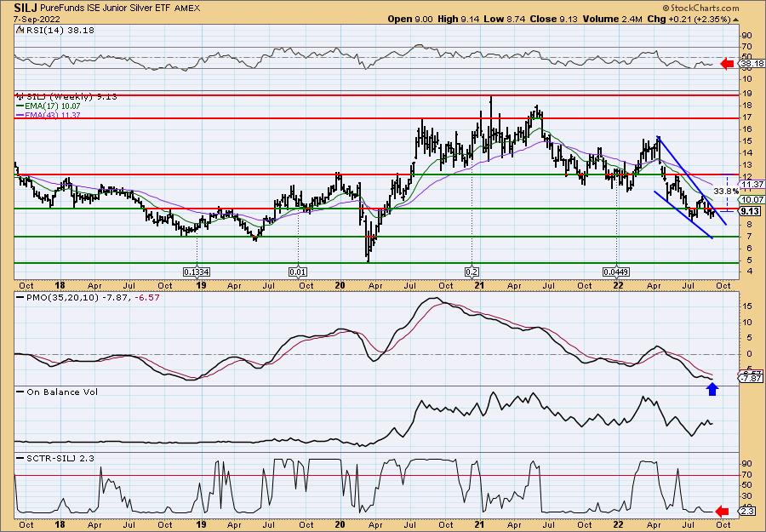This screenshot has height=532, width=766.
Task: Click the 11.37 price tag on right axis
Action: point(752,184)
